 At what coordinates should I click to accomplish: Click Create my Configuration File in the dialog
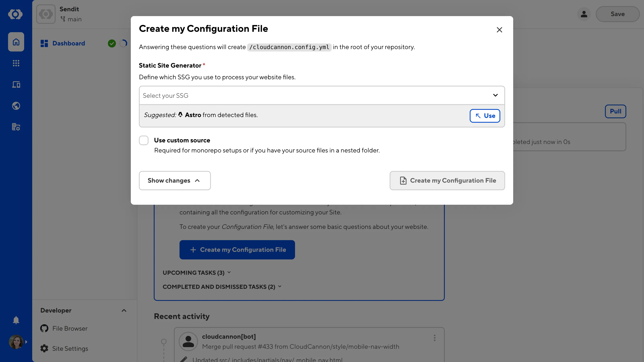447,180
